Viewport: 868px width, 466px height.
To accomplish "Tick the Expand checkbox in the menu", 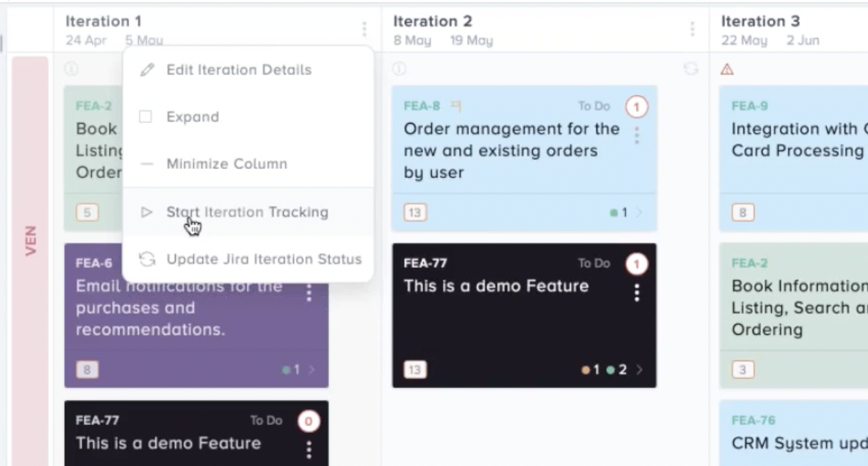I will pyautogui.click(x=146, y=117).
